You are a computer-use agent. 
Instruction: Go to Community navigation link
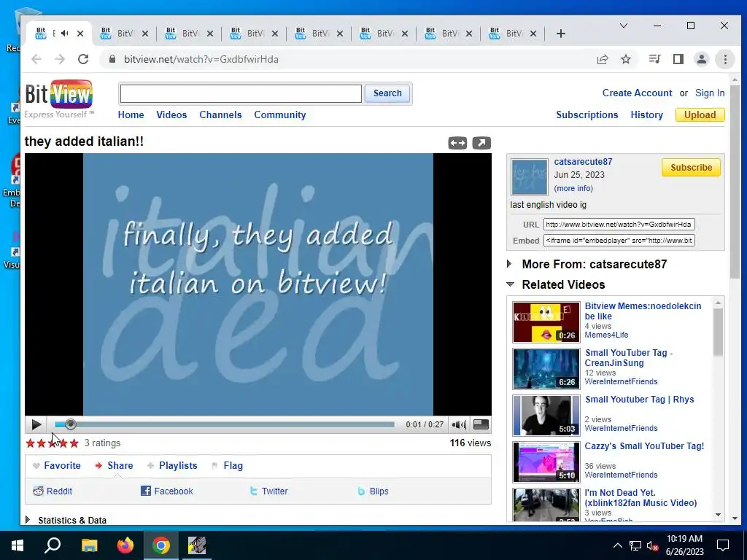click(x=279, y=114)
